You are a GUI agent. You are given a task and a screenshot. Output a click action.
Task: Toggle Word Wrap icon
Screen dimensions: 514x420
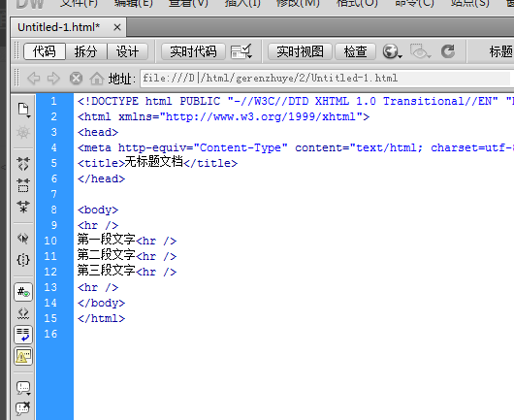pyautogui.click(x=23, y=335)
